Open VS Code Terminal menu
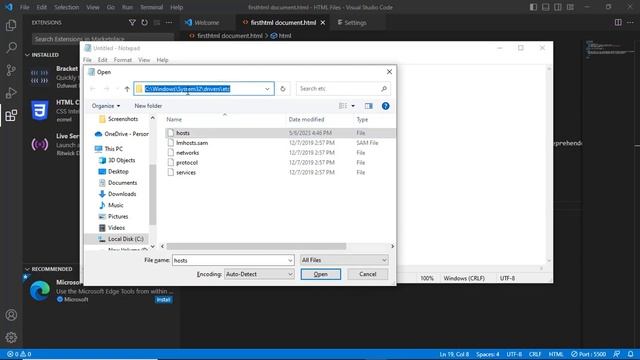 pos(151,7)
